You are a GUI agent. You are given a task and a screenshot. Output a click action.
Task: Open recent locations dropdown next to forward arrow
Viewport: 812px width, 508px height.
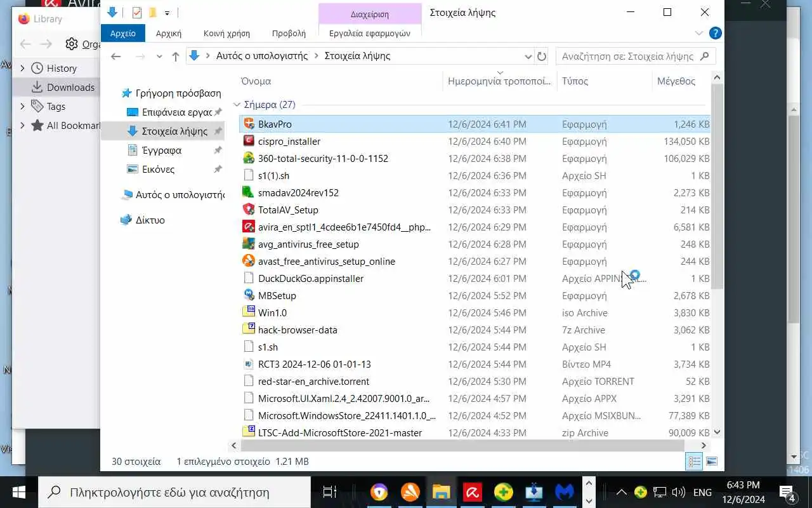click(x=159, y=57)
